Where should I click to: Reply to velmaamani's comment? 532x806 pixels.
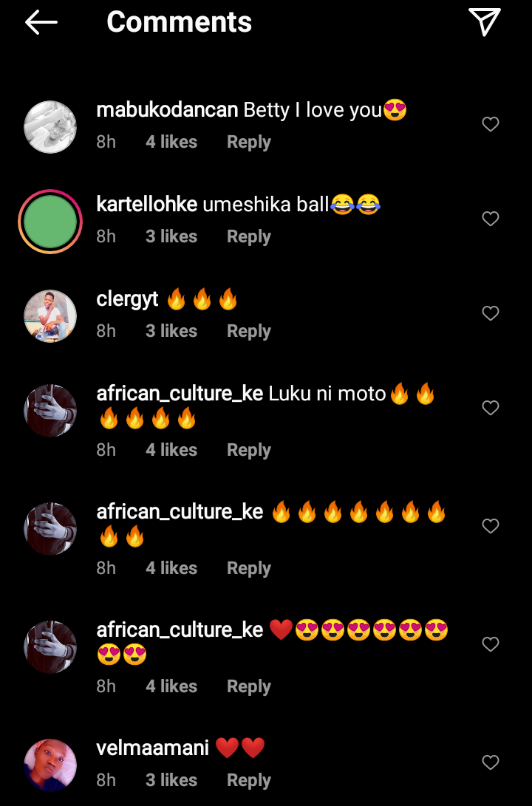[249, 780]
